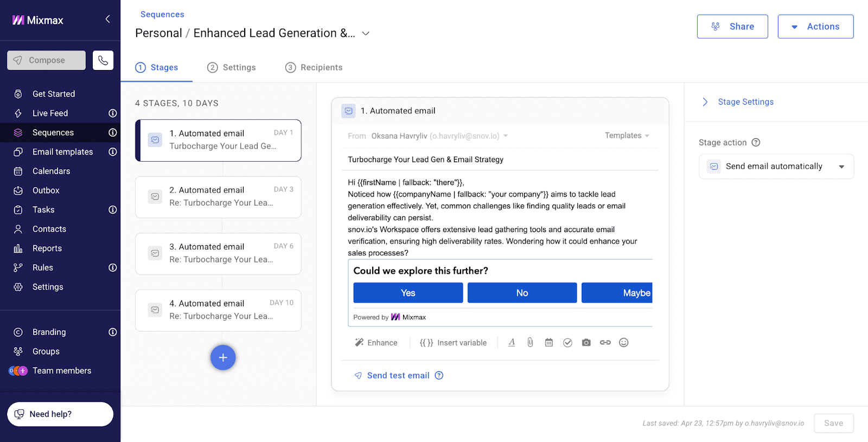Click the attachment paperclip icon in editor toolbar

click(x=530, y=342)
